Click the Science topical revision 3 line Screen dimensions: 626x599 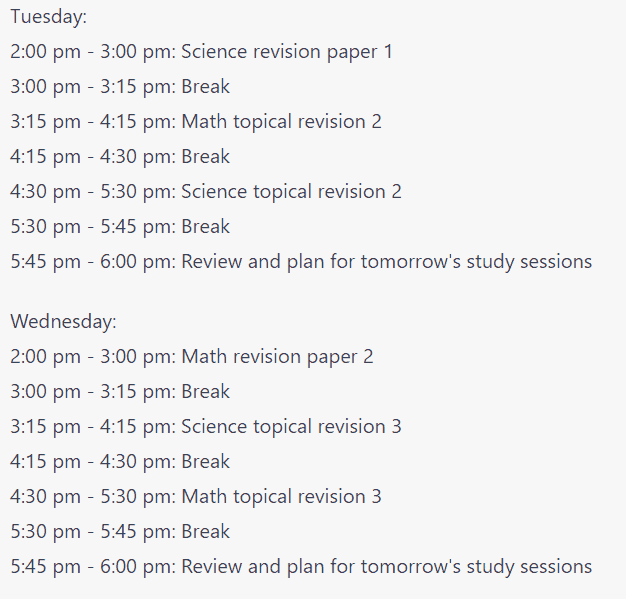[x=206, y=426]
